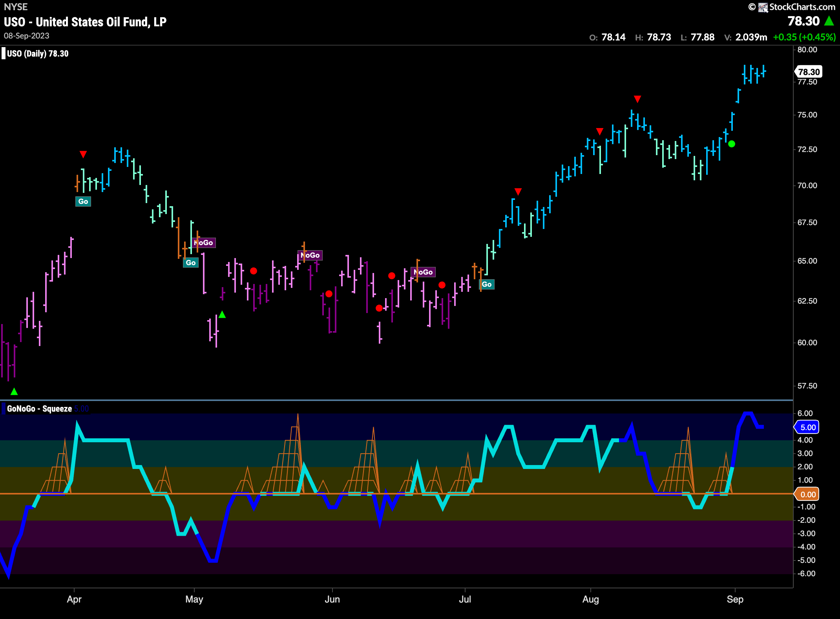Click the Go label in late April
The width and height of the screenshot is (840, 619).
[191, 262]
